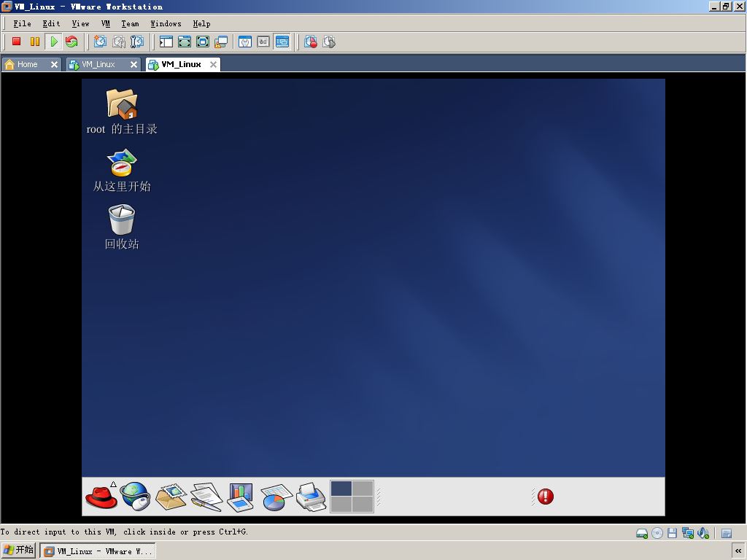Expand the hidden system tray chevron
Image resolution: width=747 pixels, height=560 pixels.
(x=738, y=551)
